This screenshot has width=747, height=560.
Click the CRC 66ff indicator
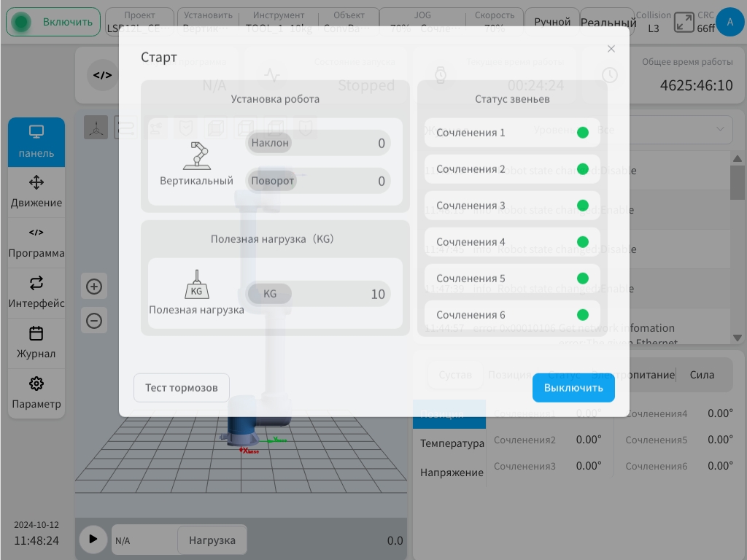tap(705, 22)
